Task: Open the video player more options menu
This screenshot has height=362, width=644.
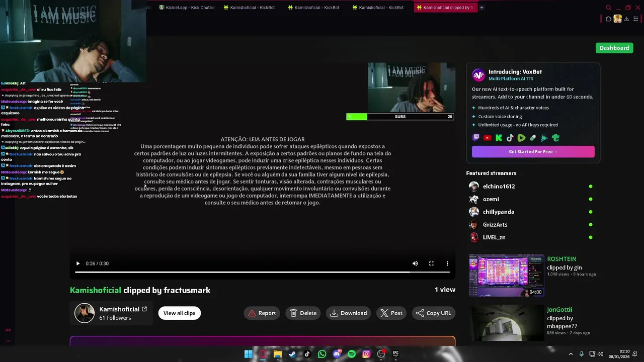Action: click(x=447, y=263)
